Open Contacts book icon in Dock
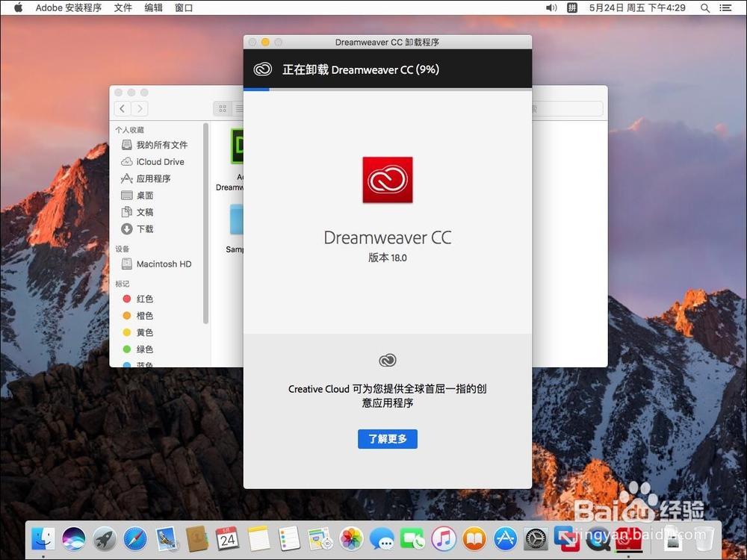Viewport: 747px width, 560px height. [196, 539]
